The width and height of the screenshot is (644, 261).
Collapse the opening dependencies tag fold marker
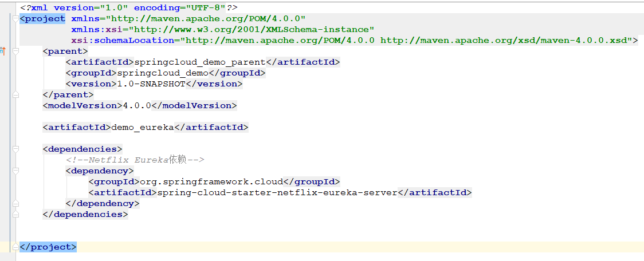15,149
